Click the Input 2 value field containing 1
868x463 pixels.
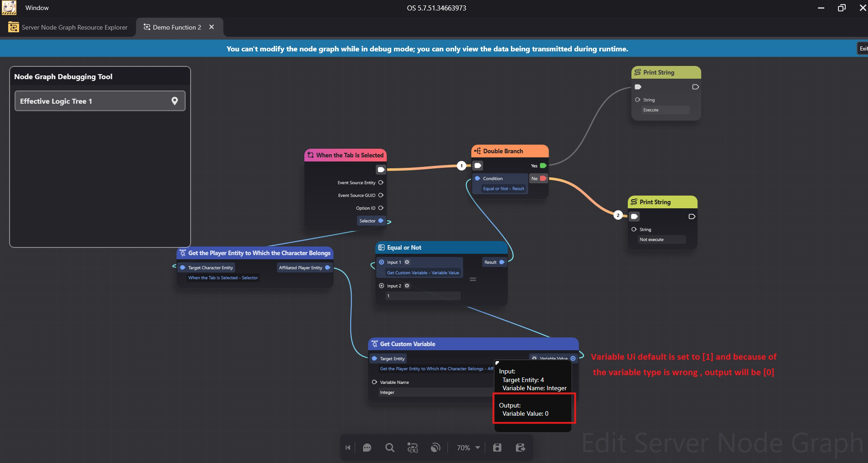click(x=423, y=296)
